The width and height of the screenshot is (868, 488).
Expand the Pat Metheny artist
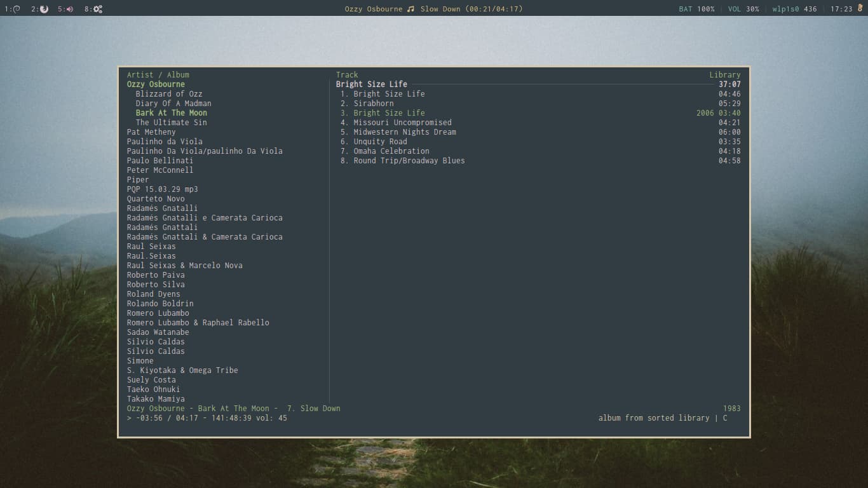151,132
